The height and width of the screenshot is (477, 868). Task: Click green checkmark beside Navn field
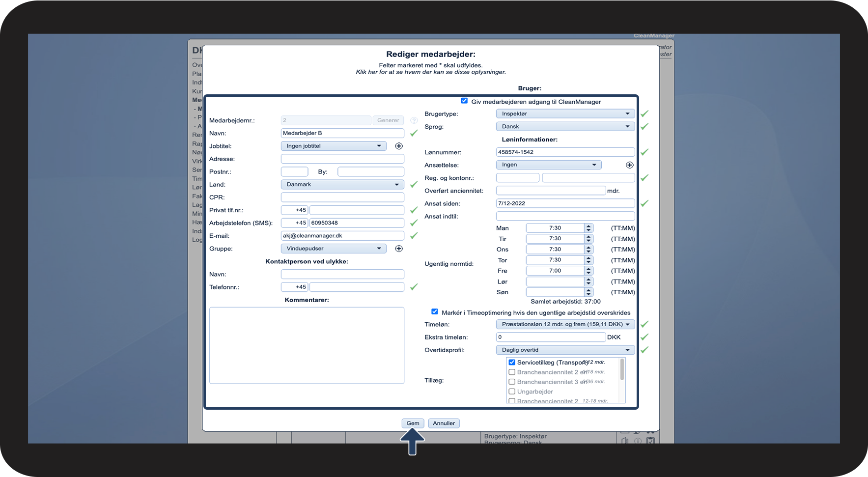[x=414, y=133]
